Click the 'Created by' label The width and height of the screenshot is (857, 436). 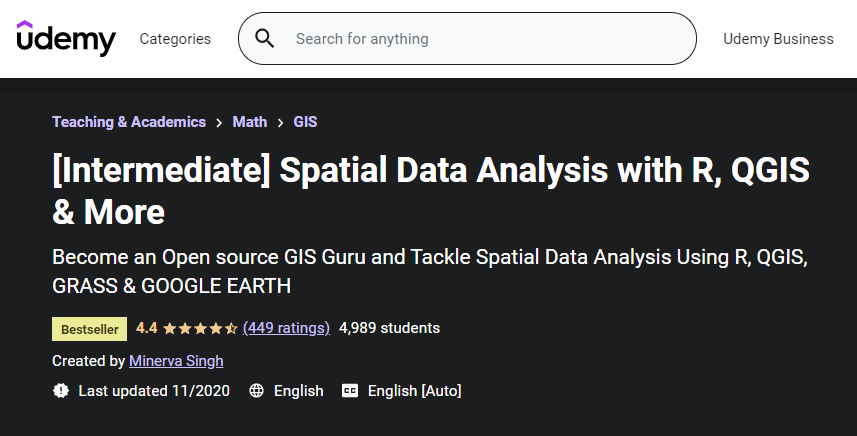coord(89,361)
